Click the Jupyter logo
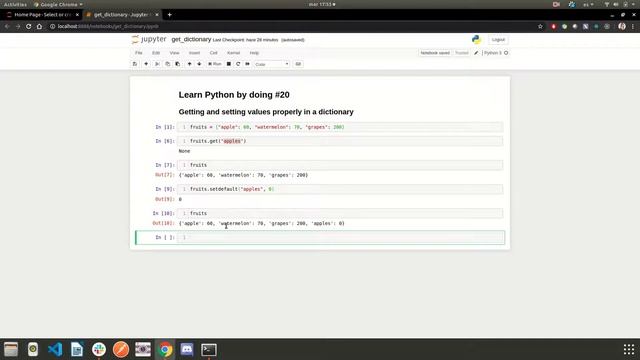640x360 pixels. (x=149, y=40)
